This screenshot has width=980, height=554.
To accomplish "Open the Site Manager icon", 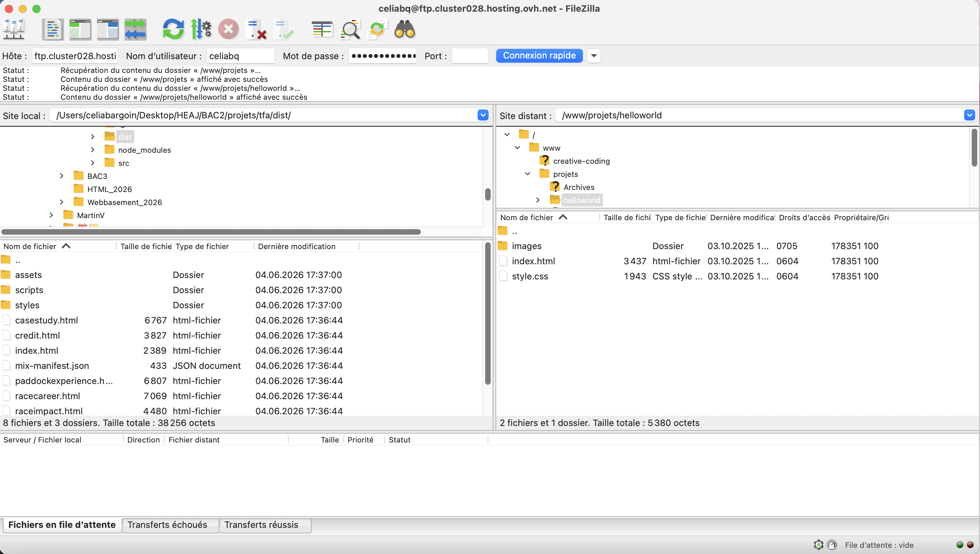I will tap(14, 29).
